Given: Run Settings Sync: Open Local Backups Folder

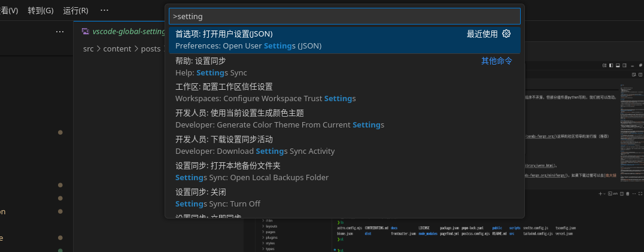Looking at the screenshot, I should click(344, 172).
